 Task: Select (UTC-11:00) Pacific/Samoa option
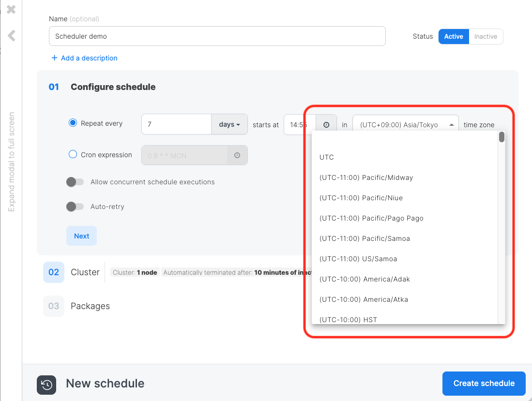pos(405,238)
